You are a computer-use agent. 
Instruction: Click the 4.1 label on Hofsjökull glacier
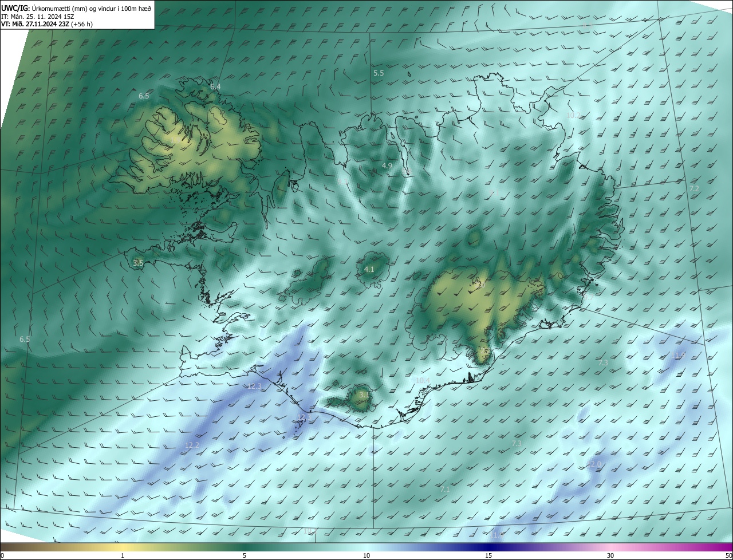[x=369, y=269]
